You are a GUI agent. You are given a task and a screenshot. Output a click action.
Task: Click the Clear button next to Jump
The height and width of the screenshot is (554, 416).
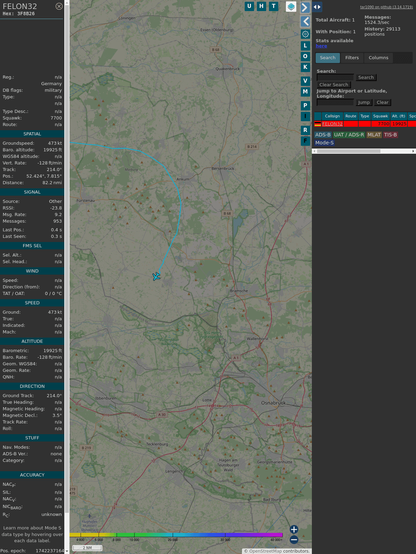pos(382,102)
